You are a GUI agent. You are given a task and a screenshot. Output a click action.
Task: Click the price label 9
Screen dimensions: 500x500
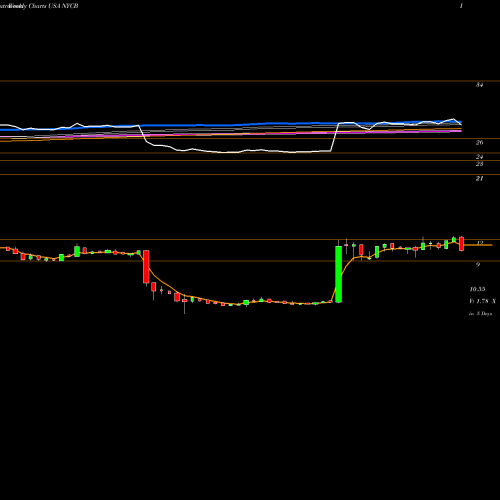click(478, 265)
